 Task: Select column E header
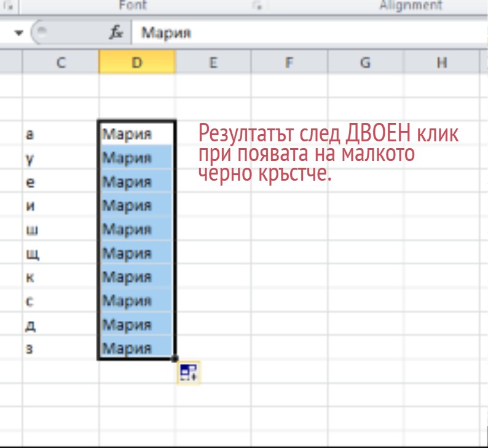pos(213,62)
